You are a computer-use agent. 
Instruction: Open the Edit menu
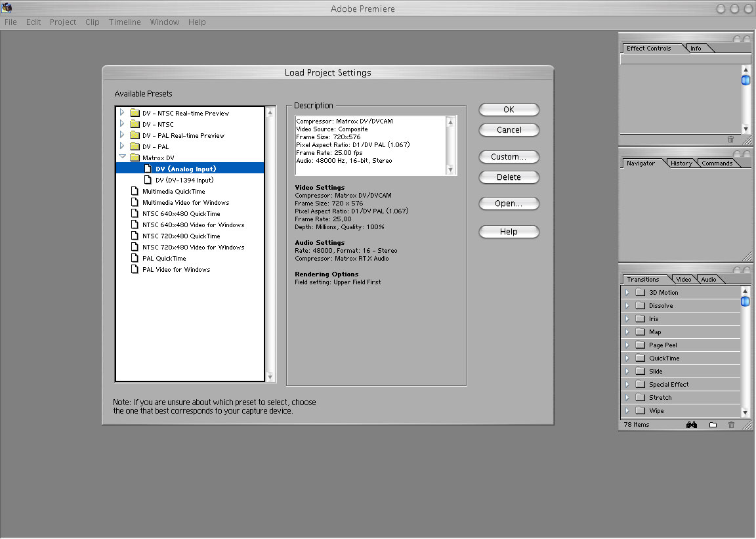(33, 22)
